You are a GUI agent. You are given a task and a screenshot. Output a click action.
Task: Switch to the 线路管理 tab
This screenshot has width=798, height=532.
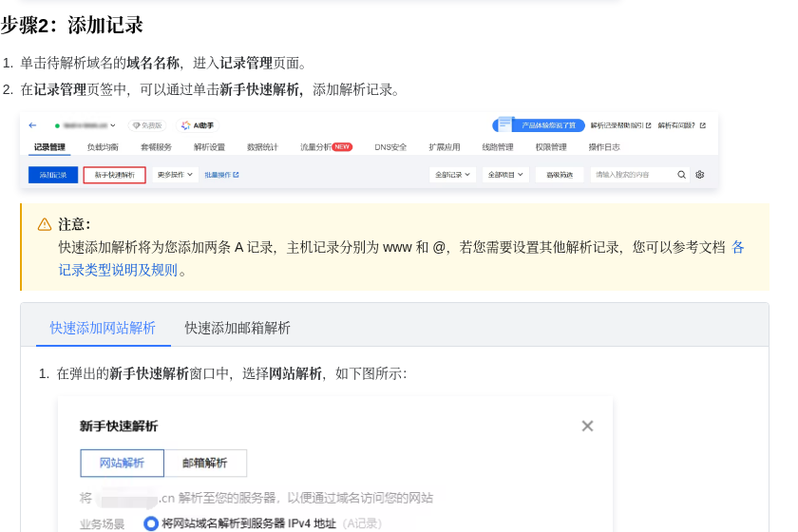tap(497, 147)
